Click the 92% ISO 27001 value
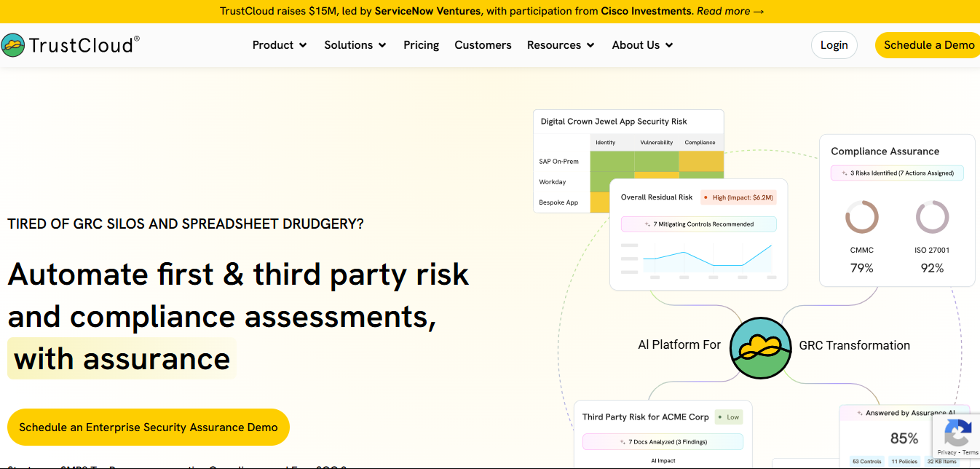The width and height of the screenshot is (980, 469). click(x=932, y=268)
